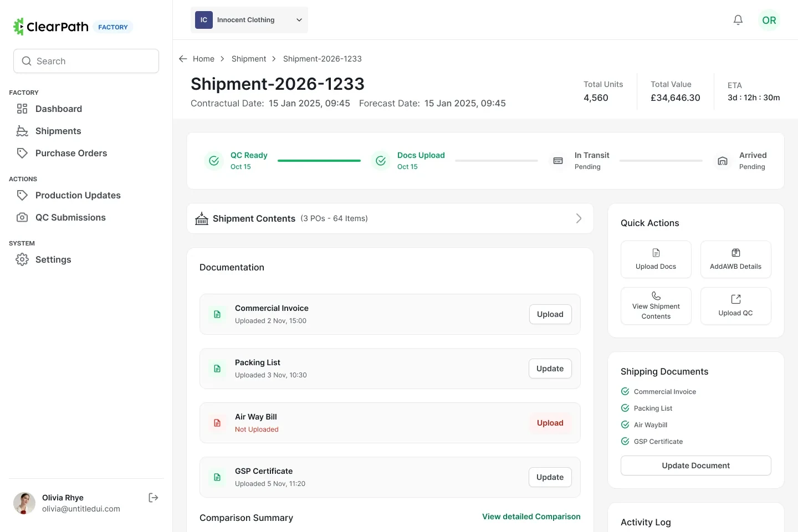Click the Arrived warehouse step icon
This screenshot has height=532, width=798.
(723, 161)
